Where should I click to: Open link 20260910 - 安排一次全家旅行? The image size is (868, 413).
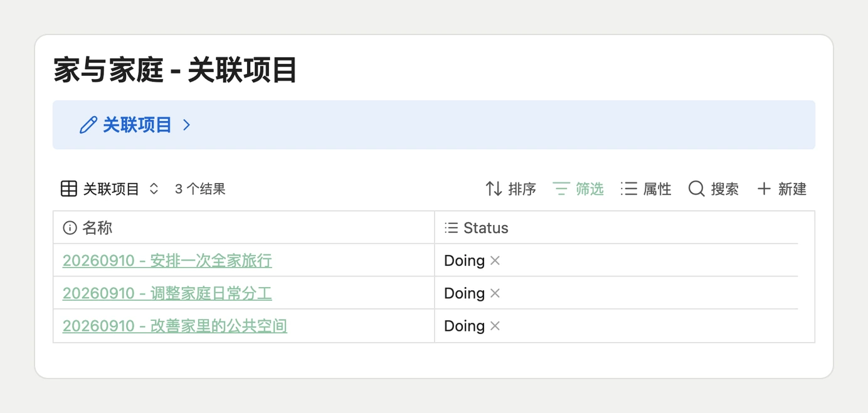click(x=167, y=260)
